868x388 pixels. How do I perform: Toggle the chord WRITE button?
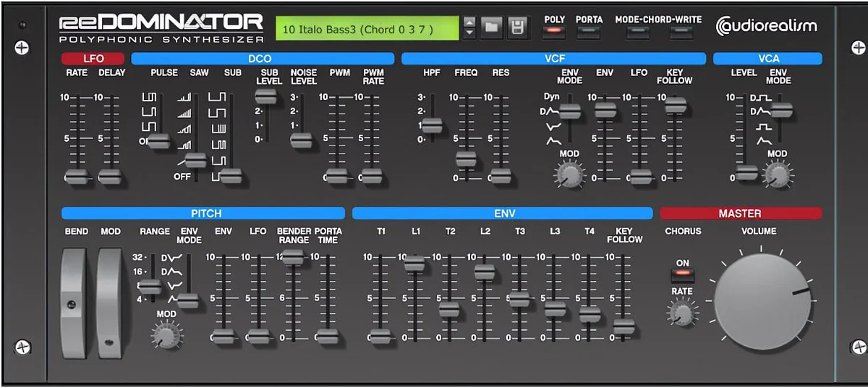click(681, 31)
